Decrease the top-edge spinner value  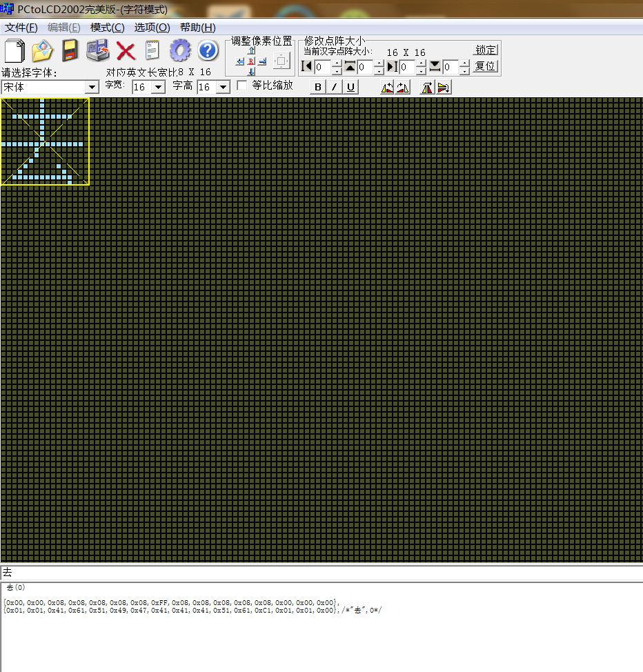pos(379,70)
